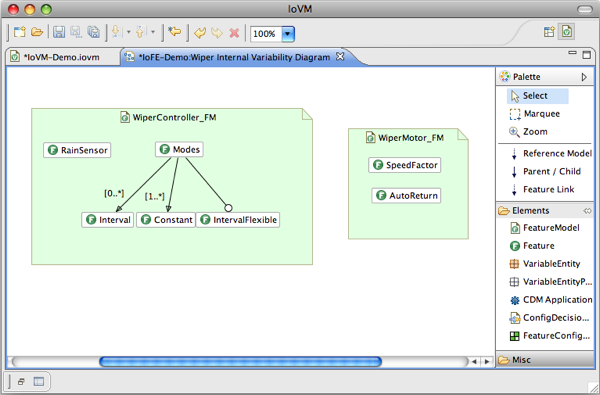Pick the Parent / Child connection tool

coord(545,171)
